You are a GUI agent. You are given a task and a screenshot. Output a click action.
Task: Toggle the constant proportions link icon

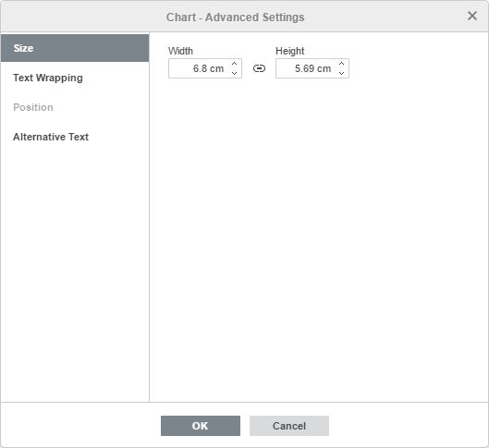pyautogui.click(x=259, y=68)
